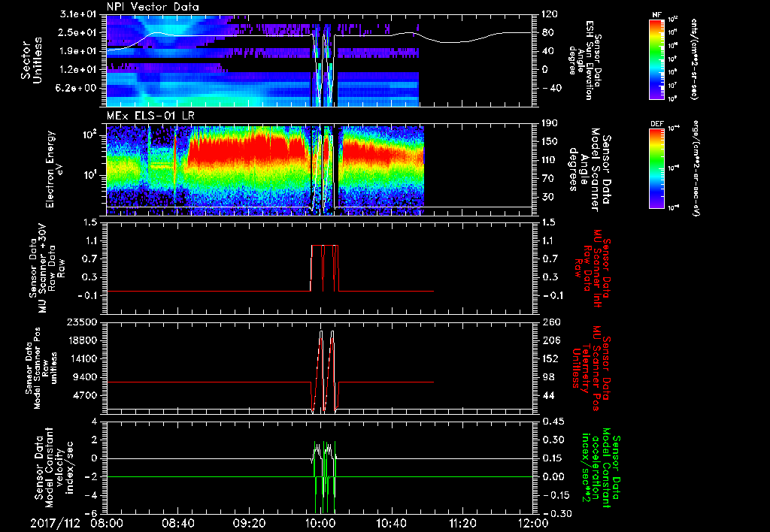Viewport: 770px width, 532px height.
Task: Click the 18800 scanner position tick label
Action: point(81,340)
